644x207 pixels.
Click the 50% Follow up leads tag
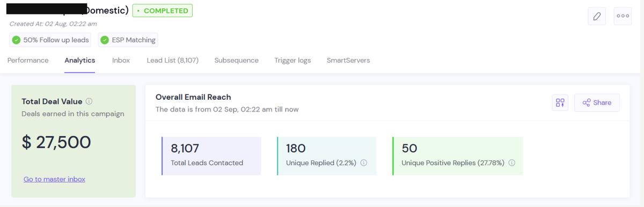click(50, 40)
